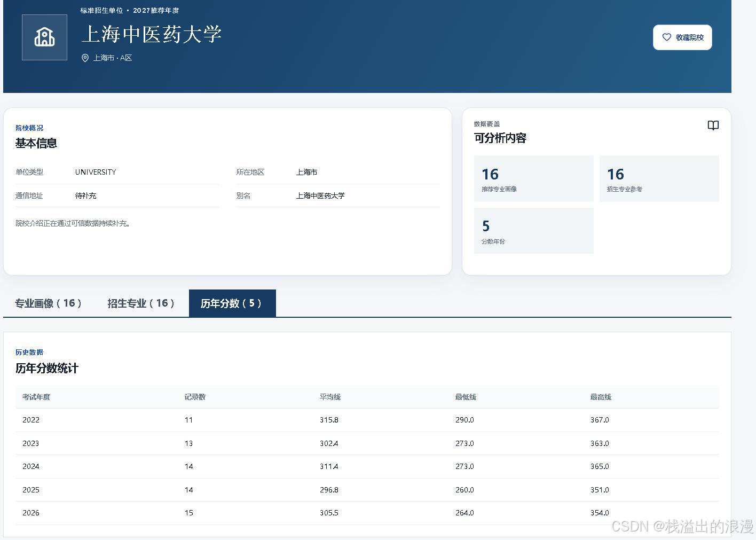Click record count 15 in 2026 row
The width and height of the screenshot is (756, 540).
188,513
